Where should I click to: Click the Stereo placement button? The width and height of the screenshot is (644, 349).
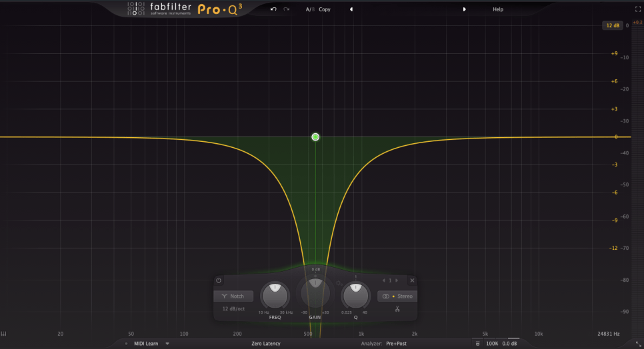(397, 296)
